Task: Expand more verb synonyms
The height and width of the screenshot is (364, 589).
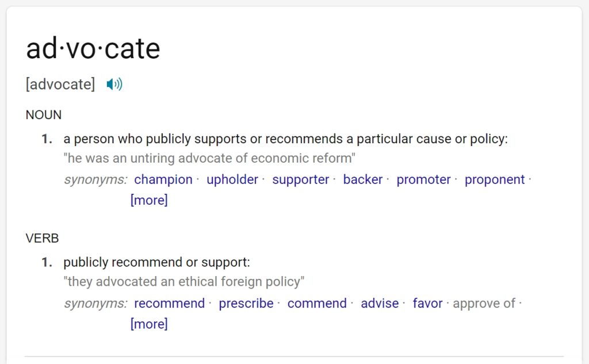Action: click(149, 324)
